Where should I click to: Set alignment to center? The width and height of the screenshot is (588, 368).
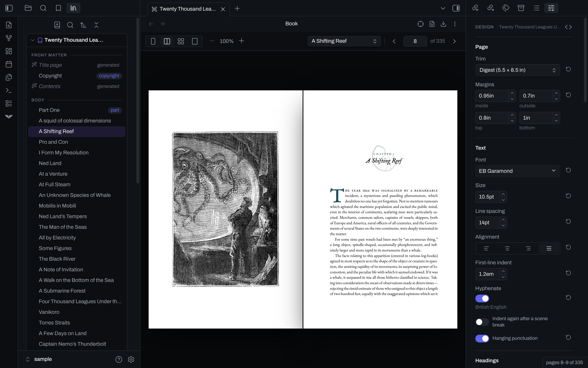pos(507,248)
